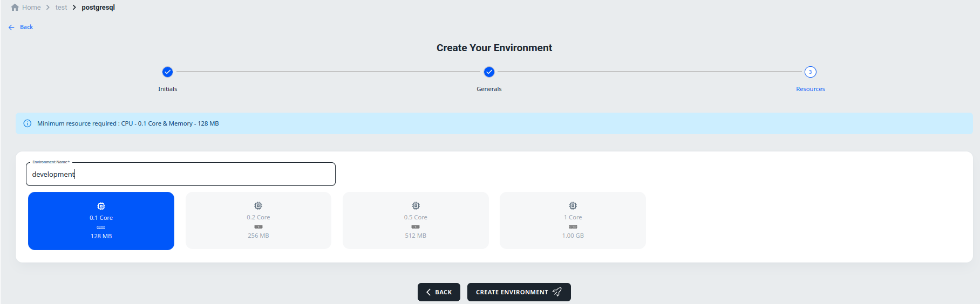Click the minimum resource required notice text
Image resolution: width=980 pixels, height=304 pixels.
tap(128, 123)
